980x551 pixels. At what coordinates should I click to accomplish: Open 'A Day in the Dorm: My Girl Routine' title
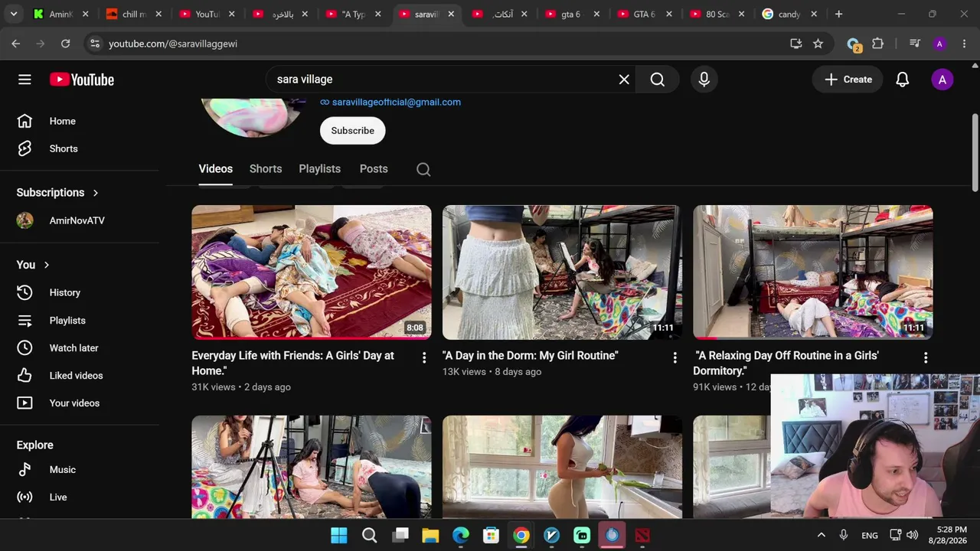point(530,356)
